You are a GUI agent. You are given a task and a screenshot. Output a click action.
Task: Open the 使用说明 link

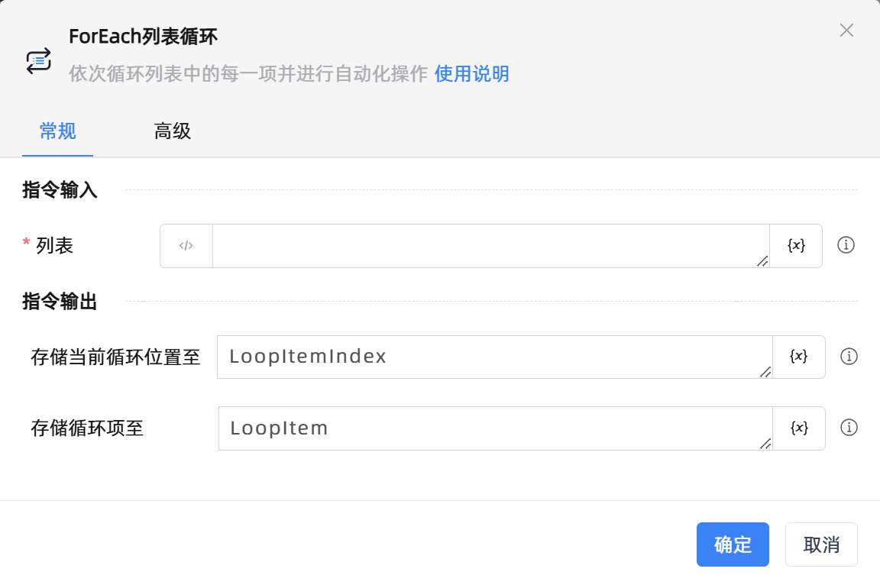pos(472,74)
